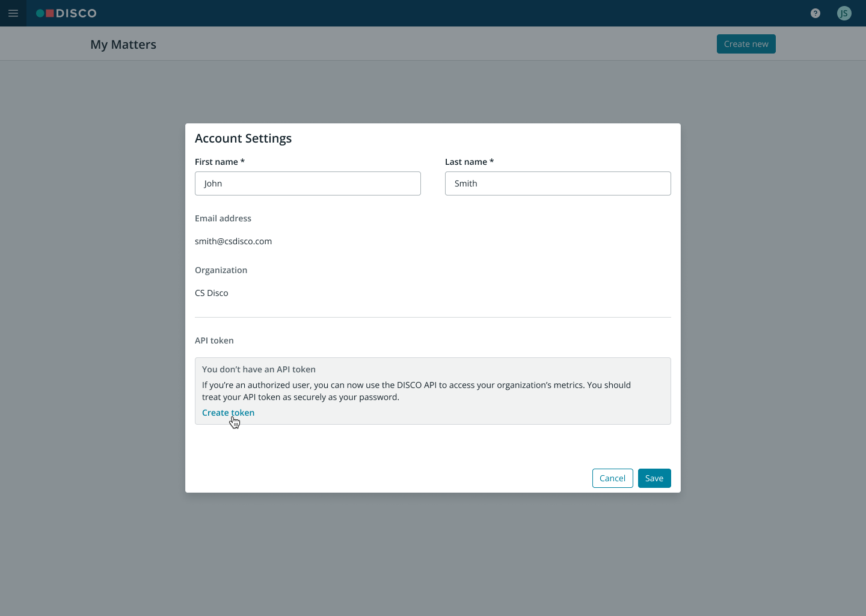Focus the First name field

pos(308,183)
